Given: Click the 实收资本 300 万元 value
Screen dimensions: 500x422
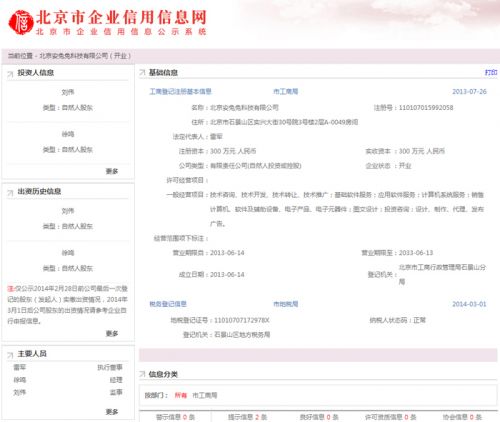Looking at the screenshot, I should pyautogui.click(x=422, y=151).
